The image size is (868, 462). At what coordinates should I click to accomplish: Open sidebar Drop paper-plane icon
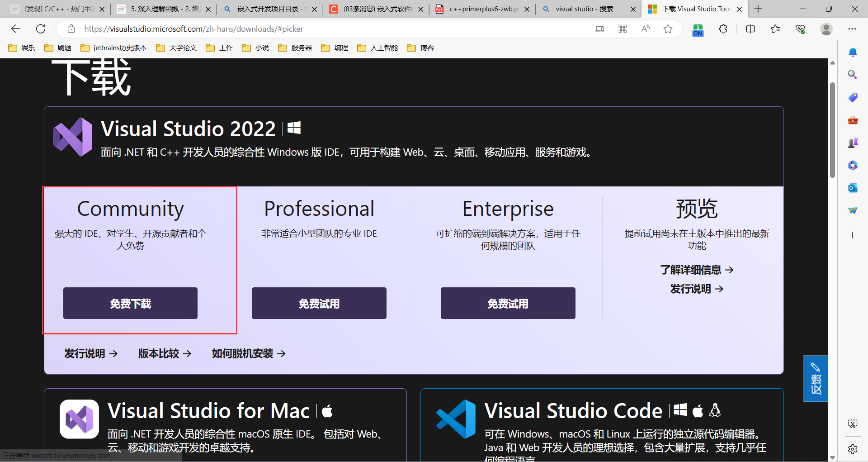[853, 210]
